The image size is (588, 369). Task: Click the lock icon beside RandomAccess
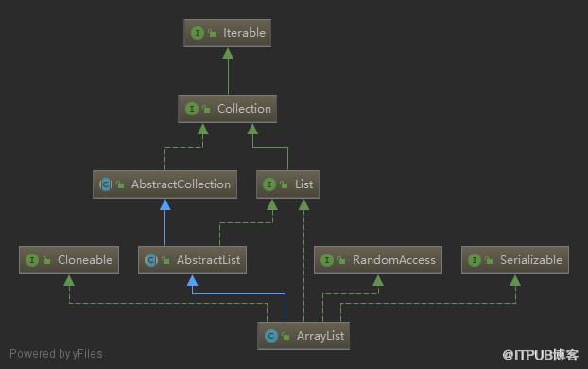[x=341, y=260]
